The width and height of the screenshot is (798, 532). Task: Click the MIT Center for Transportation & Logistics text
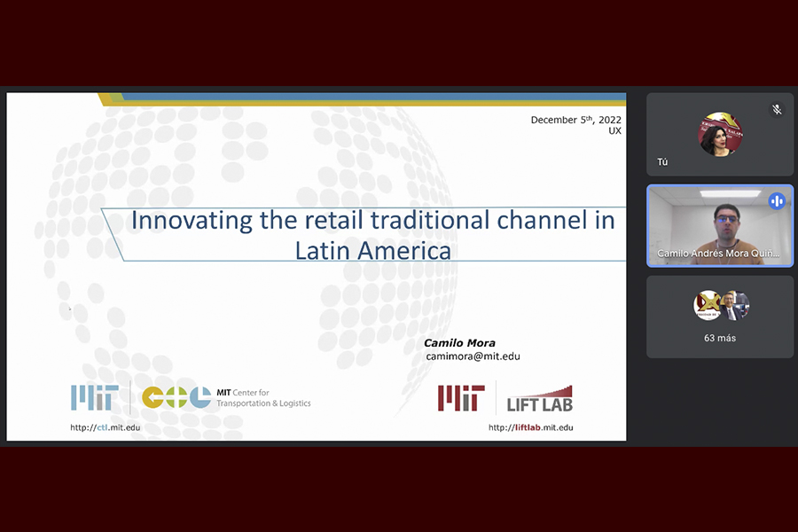263,398
